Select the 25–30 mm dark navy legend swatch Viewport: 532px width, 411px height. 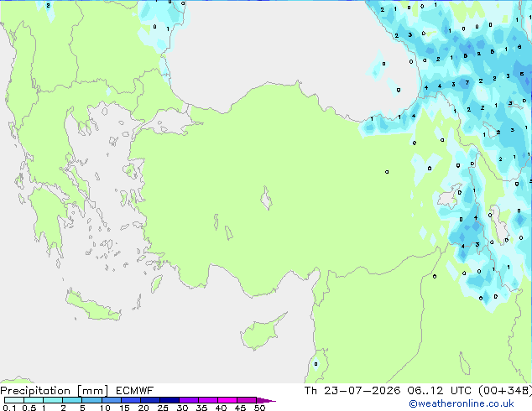point(170,400)
